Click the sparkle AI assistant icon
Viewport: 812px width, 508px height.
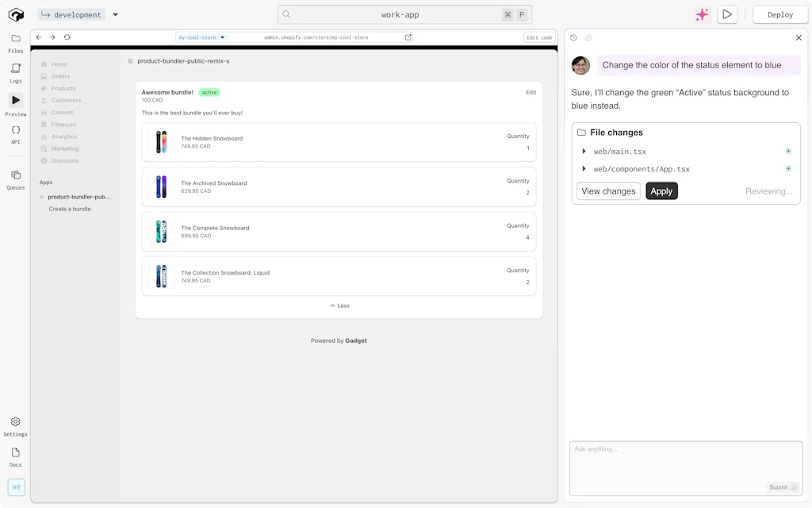701,14
